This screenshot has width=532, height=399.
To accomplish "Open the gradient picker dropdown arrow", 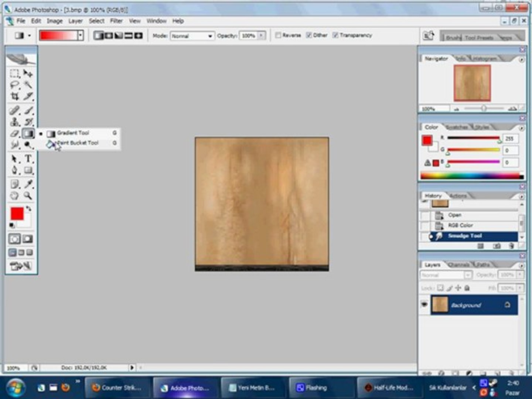I will pos(81,36).
